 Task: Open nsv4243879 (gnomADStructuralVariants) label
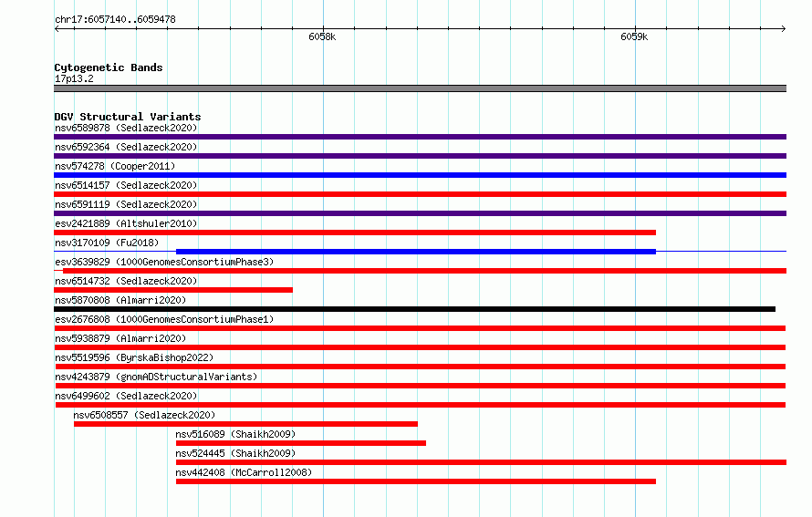(x=156, y=377)
